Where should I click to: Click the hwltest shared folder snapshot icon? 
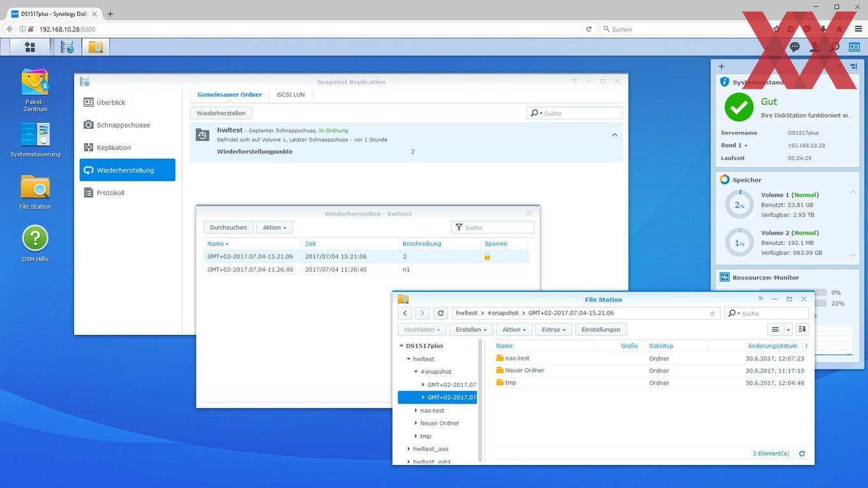pos(202,135)
